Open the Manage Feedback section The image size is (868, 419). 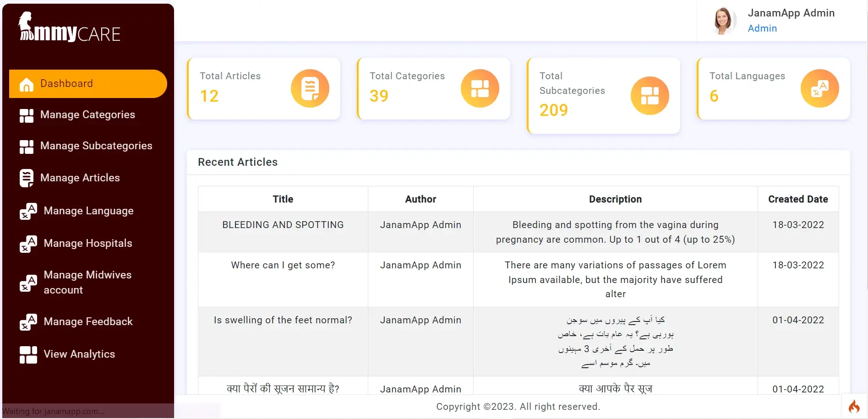[x=88, y=322]
